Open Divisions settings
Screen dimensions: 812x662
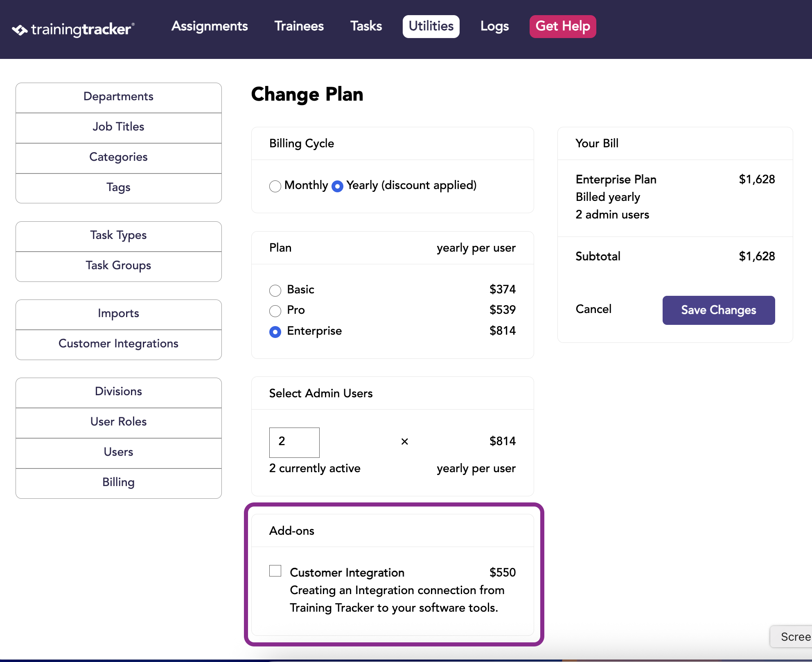click(x=119, y=392)
